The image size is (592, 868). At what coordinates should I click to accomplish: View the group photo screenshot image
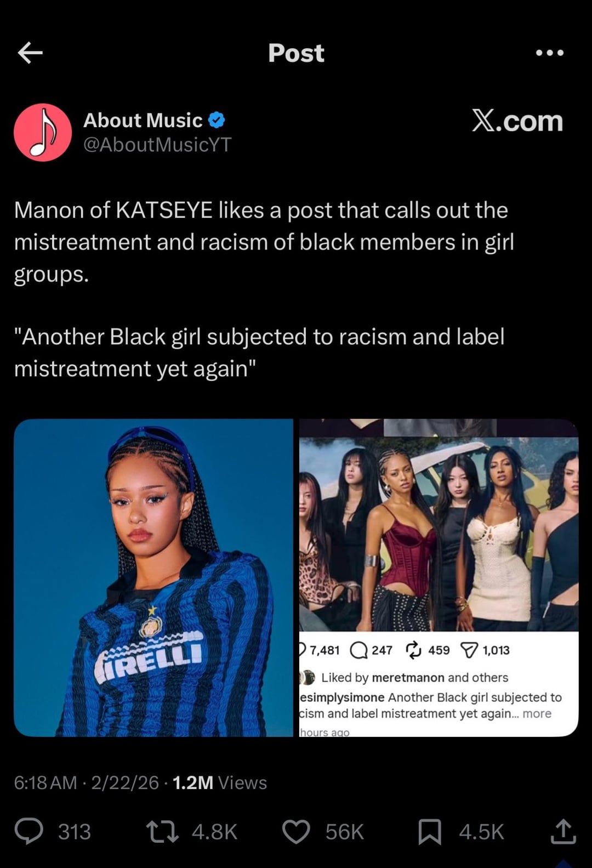coord(439,577)
